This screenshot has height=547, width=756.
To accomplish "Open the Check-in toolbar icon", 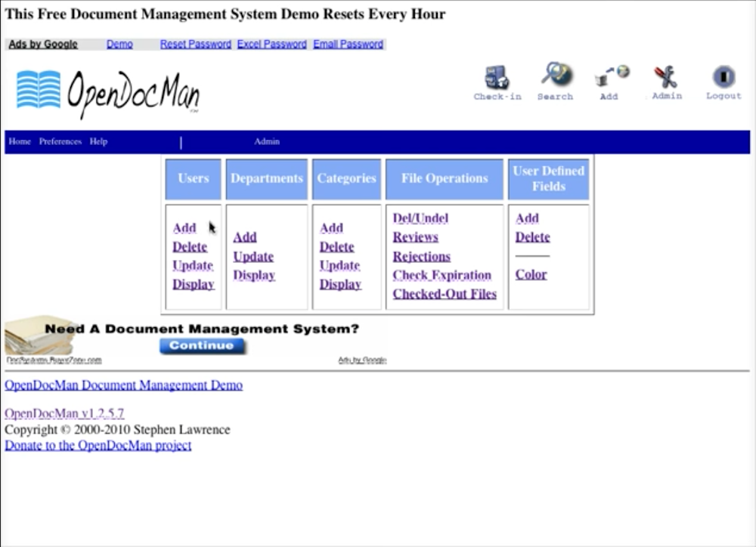I will click(x=497, y=82).
